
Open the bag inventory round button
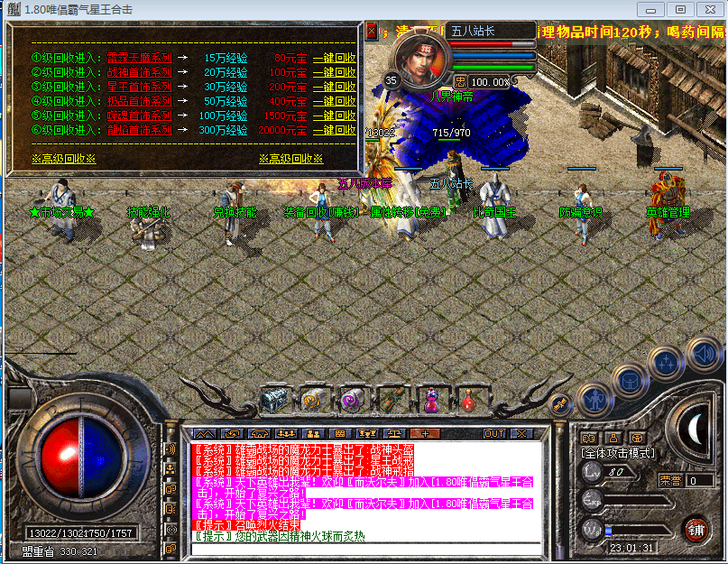[x=630, y=381]
